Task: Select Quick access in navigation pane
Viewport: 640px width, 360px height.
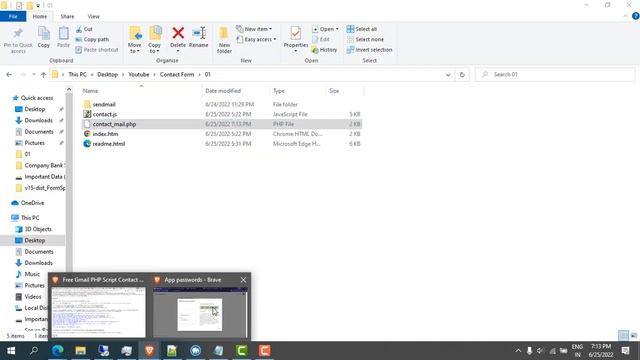Action: tap(37, 98)
